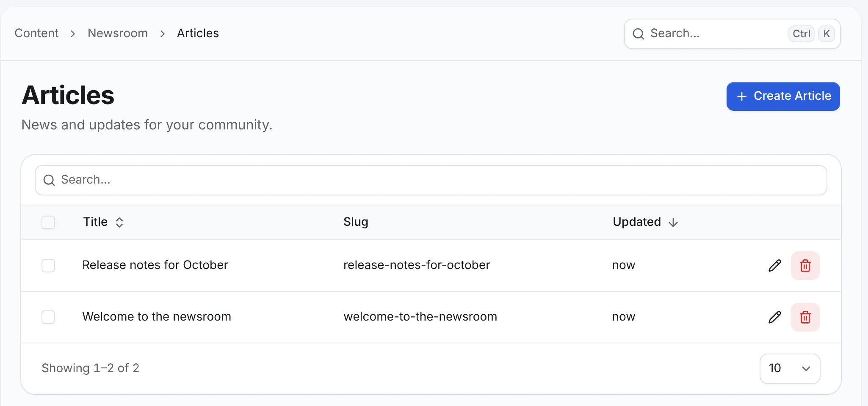
Task: Toggle Updated column sort direction arrow
Action: pos(673,222)
